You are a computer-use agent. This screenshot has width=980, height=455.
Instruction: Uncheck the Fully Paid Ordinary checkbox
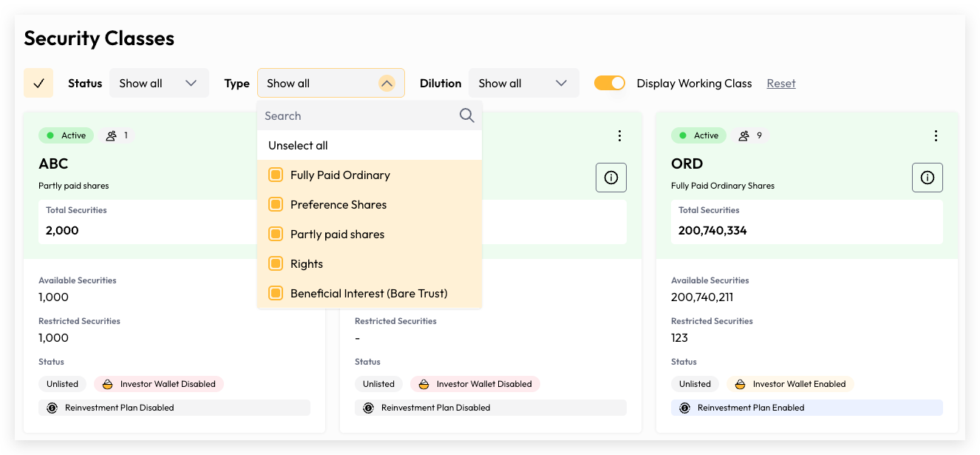click(x=276, y=175)
